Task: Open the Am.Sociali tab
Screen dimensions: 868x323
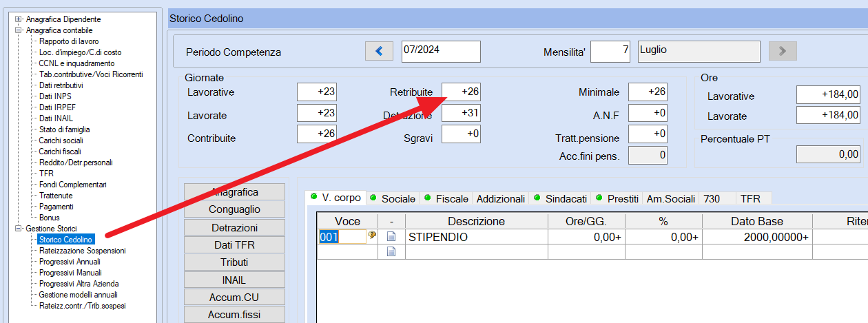Action: pos(671,198)
